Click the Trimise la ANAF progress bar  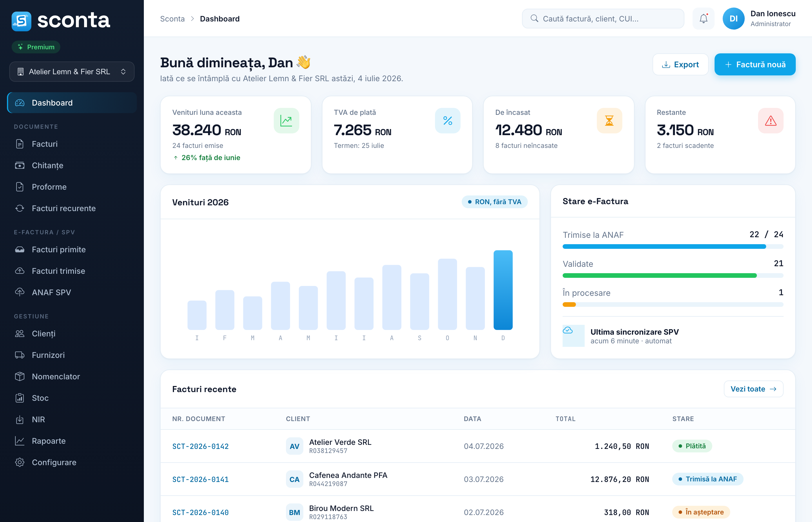coord(673,246)
